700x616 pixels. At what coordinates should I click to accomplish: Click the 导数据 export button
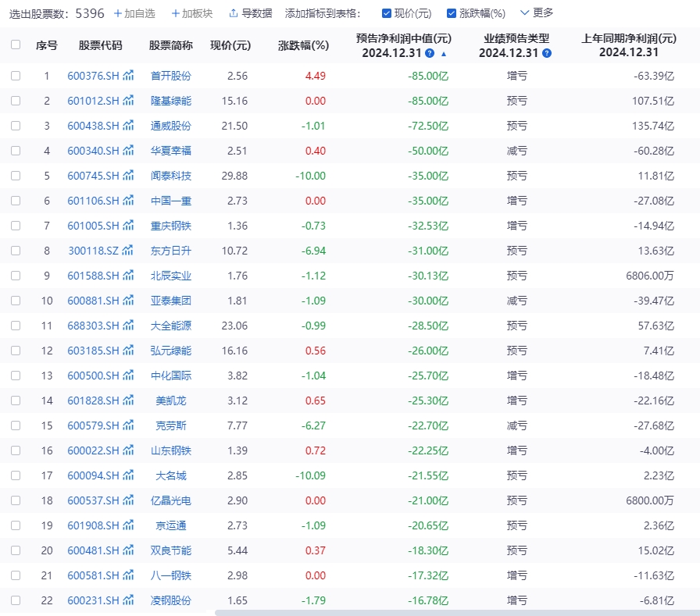click(x=251, y=13)
